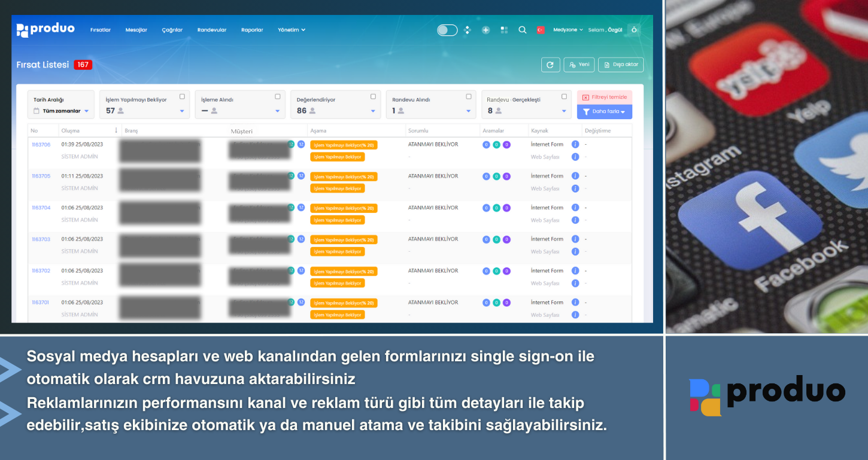Expand the Randevu Gerçekleşti card dropdown arrow
The image size is (868, 460).
(564, 111)
